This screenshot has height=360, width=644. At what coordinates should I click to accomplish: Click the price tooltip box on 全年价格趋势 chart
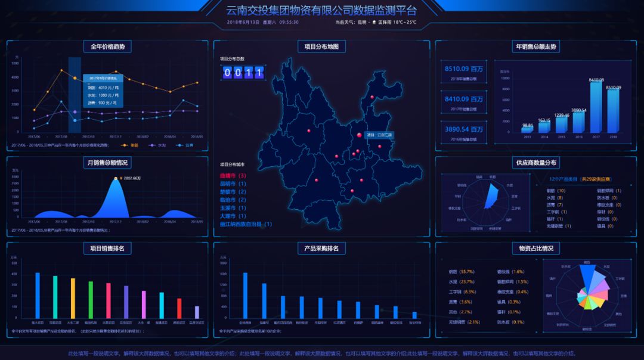tap(103, 90)
